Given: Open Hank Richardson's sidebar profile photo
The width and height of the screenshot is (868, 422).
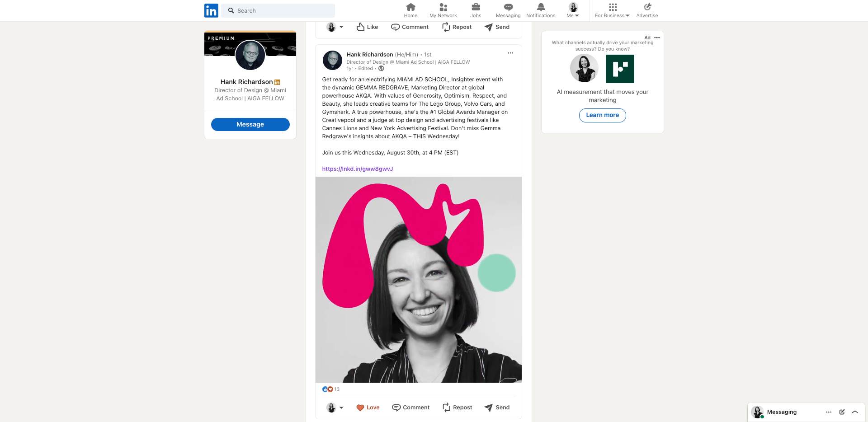Looking at the screenshot, I should [x=250, y=55].
